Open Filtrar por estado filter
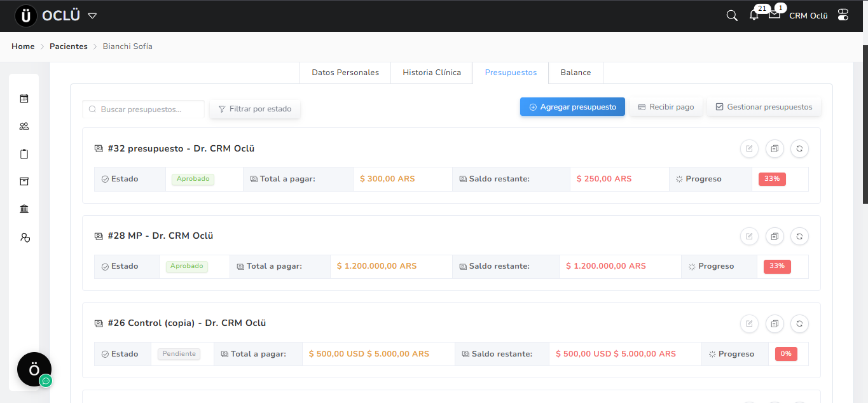This screenshot has width=868, height=403. click(255, 109)
